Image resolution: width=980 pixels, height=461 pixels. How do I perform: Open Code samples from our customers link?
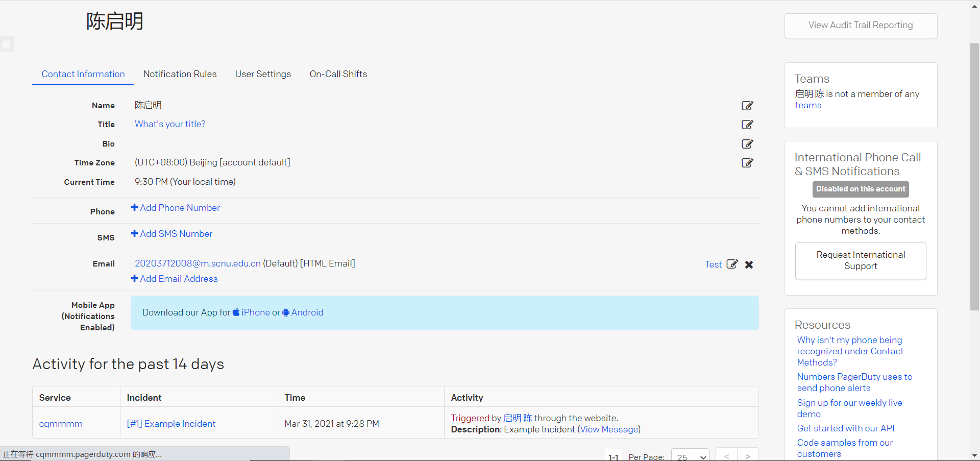(845, 448)
